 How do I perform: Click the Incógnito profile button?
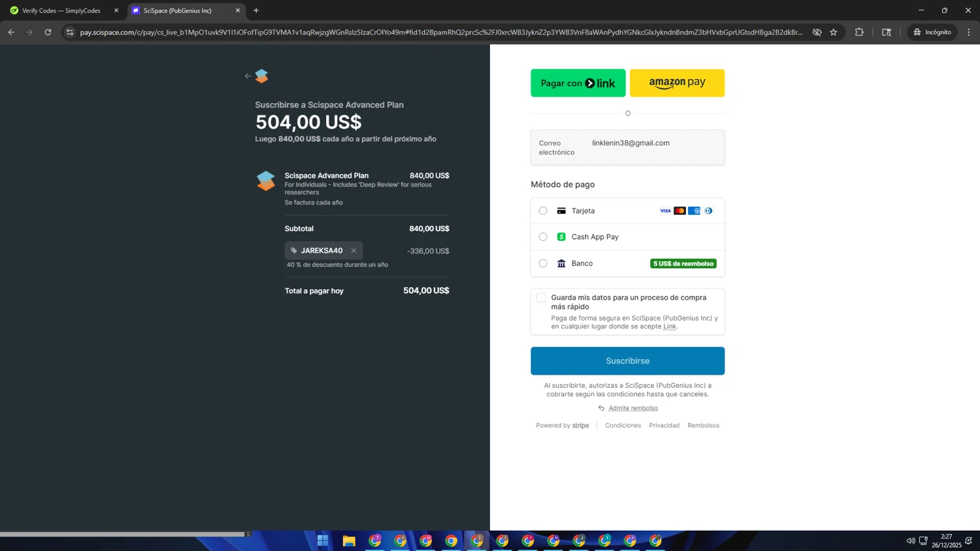point(932,32)
